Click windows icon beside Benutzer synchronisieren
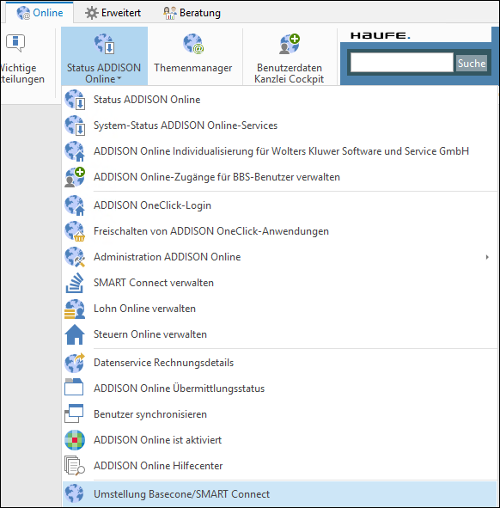500x508 pixels. pyautogui.click(x=74, y=414)
